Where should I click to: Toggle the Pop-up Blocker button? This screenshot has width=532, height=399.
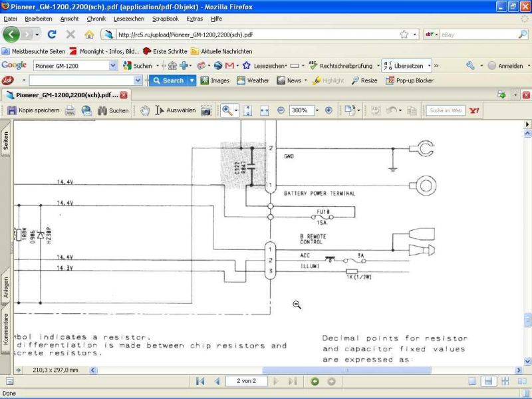click(410, 80)
